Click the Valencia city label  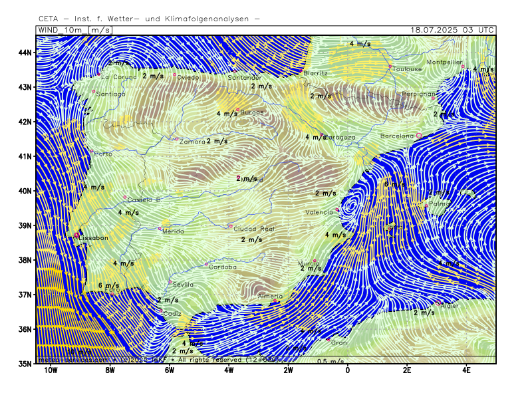[x=319, y=212]
